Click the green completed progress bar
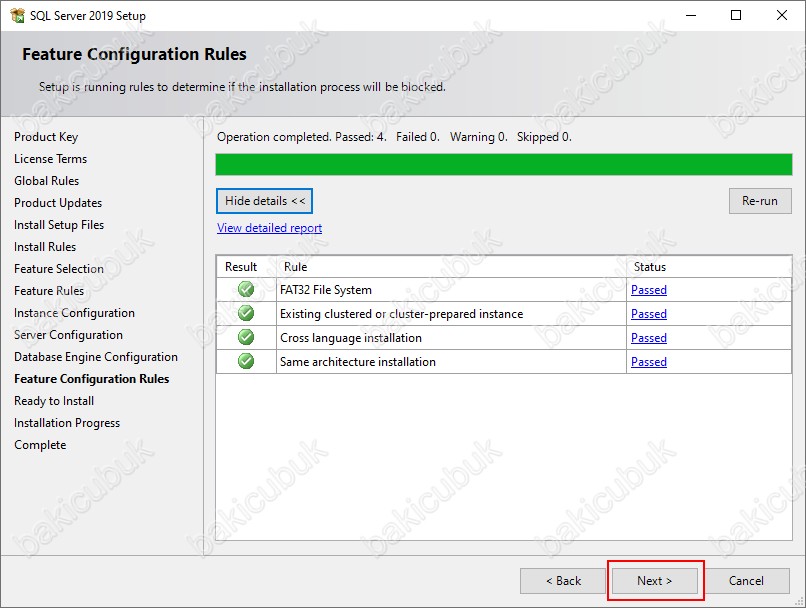The image size is (806, 608). click(x=504, y=164)
